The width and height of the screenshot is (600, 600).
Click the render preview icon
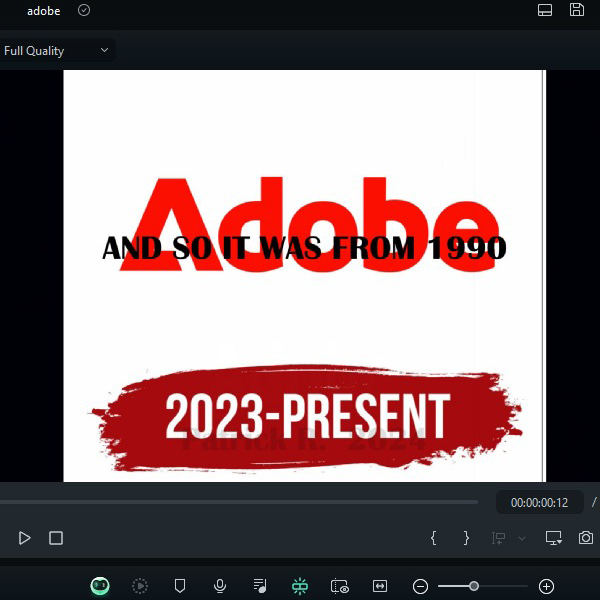pos(140,586)
